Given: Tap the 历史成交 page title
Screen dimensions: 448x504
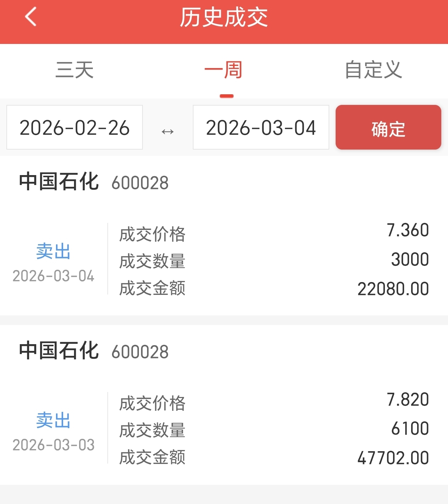Looking at the screenshot, I should pyautogui.click(x=224, y=17).
